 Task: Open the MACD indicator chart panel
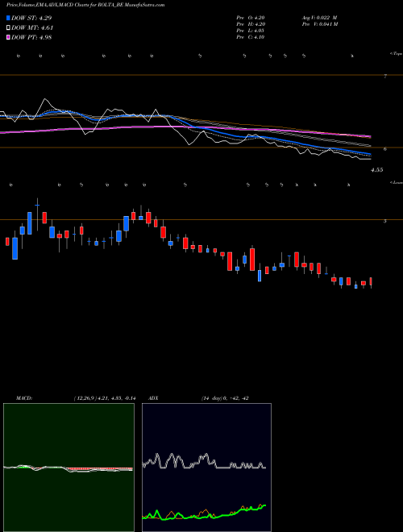[69, 468]
